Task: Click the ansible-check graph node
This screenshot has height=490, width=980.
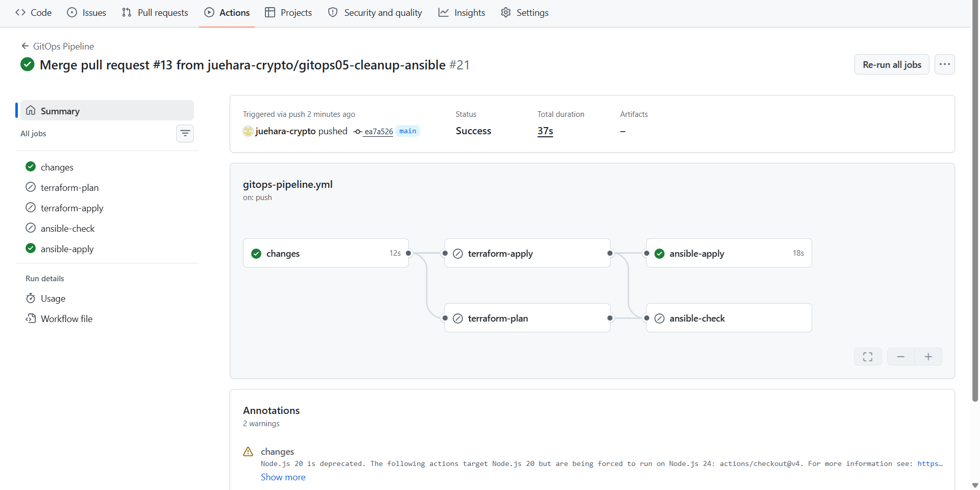Action: click(729, 318)
